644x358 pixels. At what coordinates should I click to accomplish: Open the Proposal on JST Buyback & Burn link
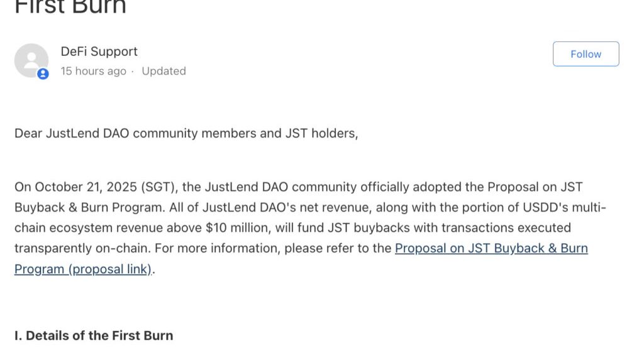tap(491, 248)
